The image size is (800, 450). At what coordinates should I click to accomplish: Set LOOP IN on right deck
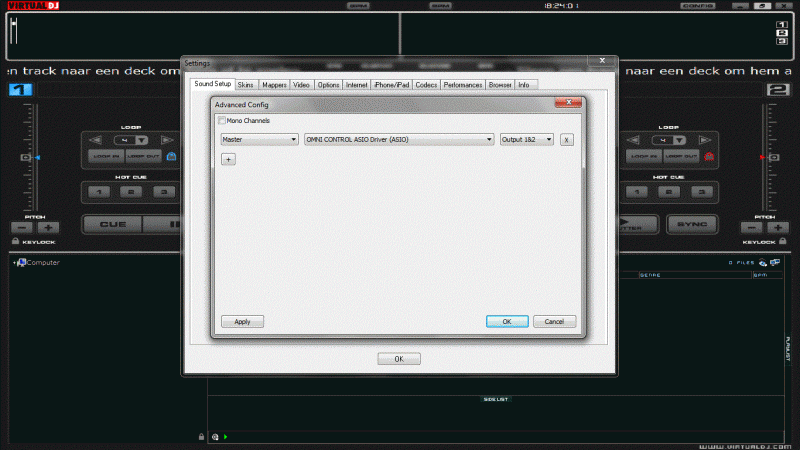coord(644,156)
